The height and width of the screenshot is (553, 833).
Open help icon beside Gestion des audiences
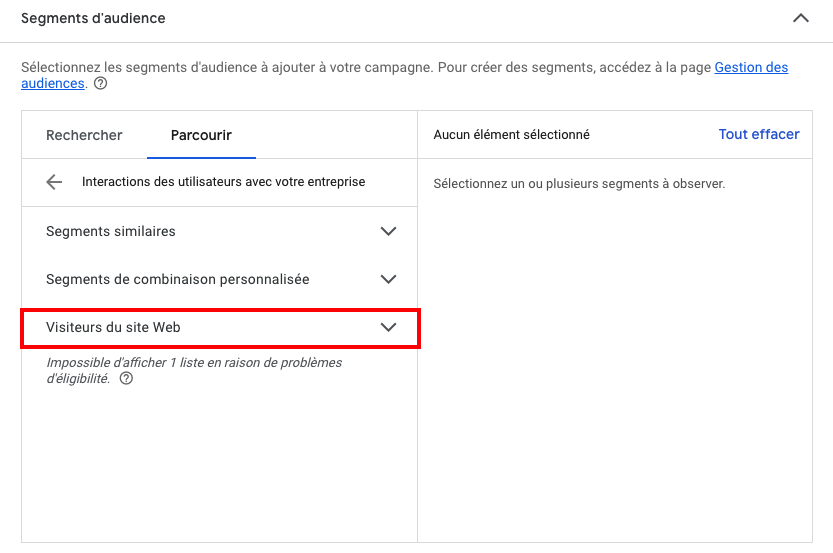100,84
